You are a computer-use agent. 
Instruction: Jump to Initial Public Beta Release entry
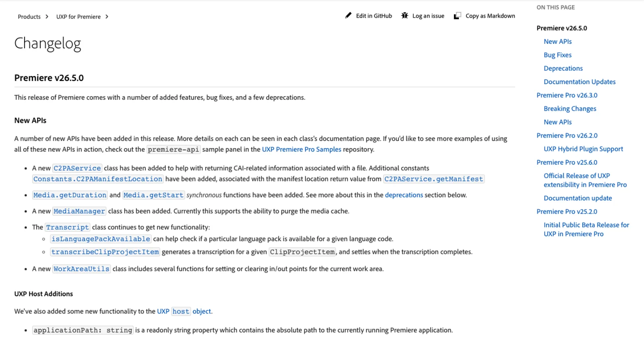(586, 229)
